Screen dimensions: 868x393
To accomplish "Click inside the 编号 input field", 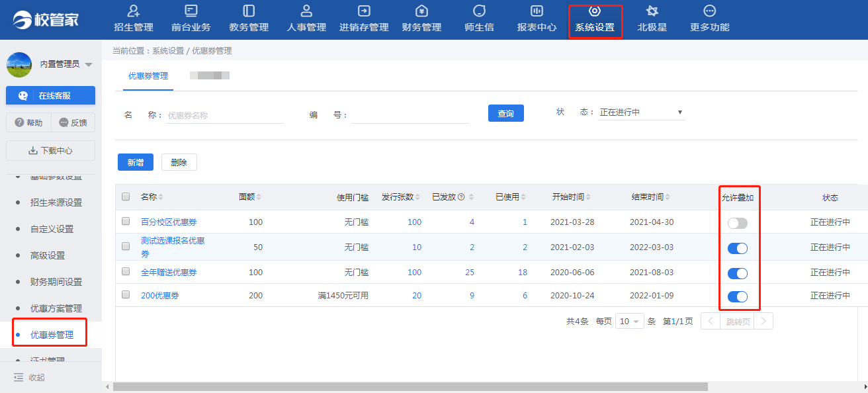I will (410, 115).
